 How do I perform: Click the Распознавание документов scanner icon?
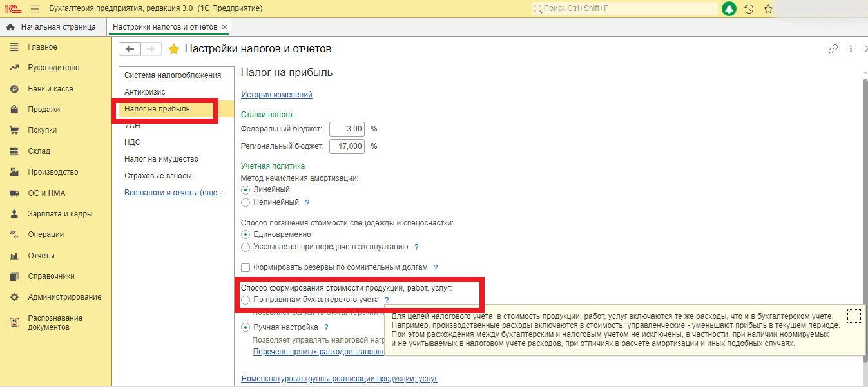pos(14,322)
